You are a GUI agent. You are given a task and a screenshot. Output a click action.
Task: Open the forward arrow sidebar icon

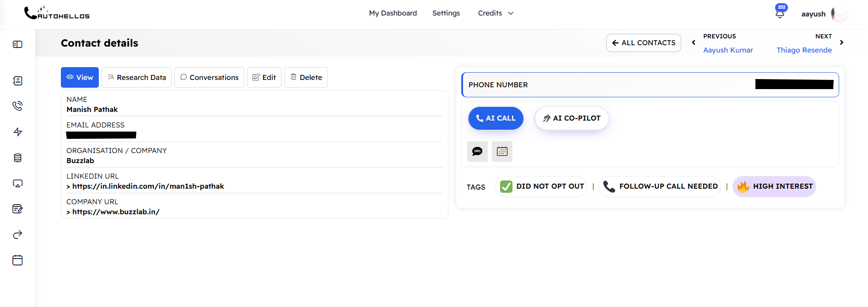point(17,234)
